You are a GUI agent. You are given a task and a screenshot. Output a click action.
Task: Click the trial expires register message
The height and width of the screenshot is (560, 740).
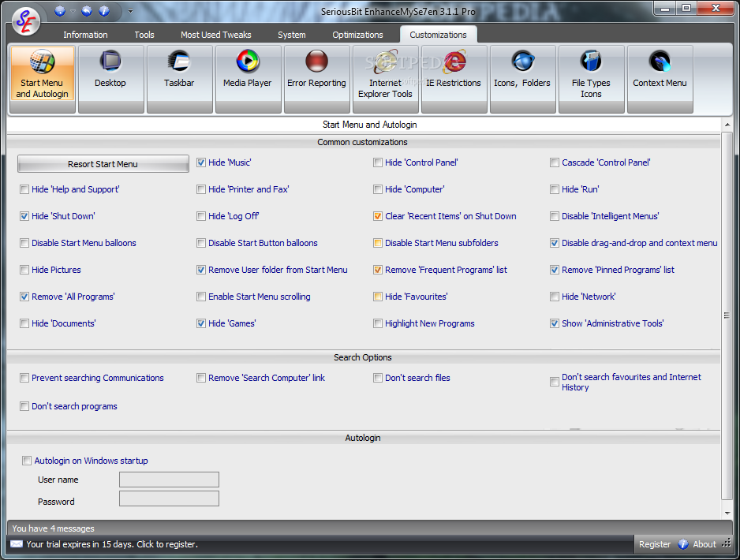[x=112, y=544]
